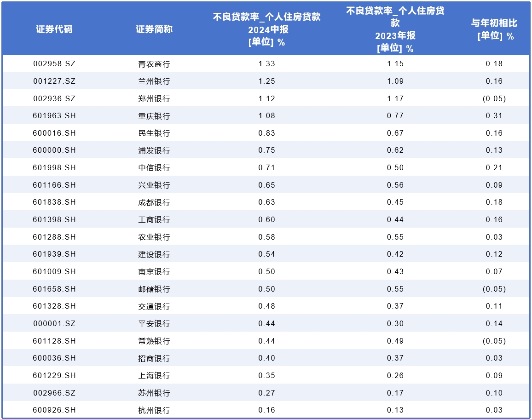Click the 常熟银行 name cell

154,341
